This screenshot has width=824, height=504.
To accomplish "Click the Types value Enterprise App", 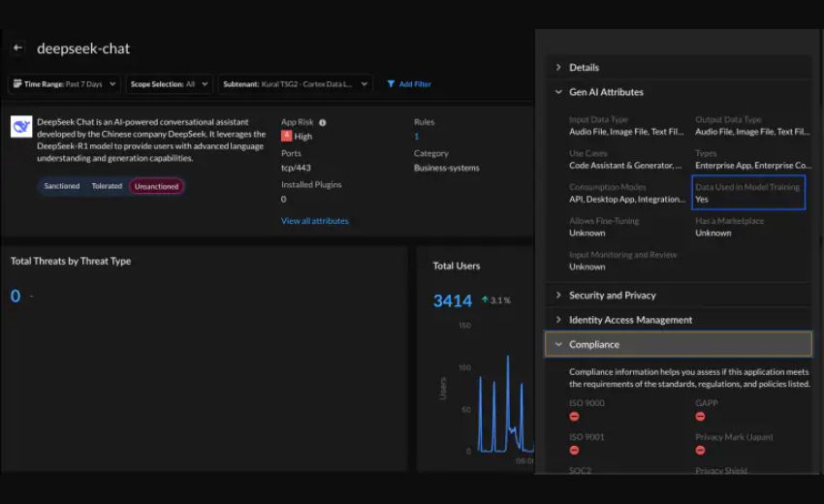I will click(753, 166).
